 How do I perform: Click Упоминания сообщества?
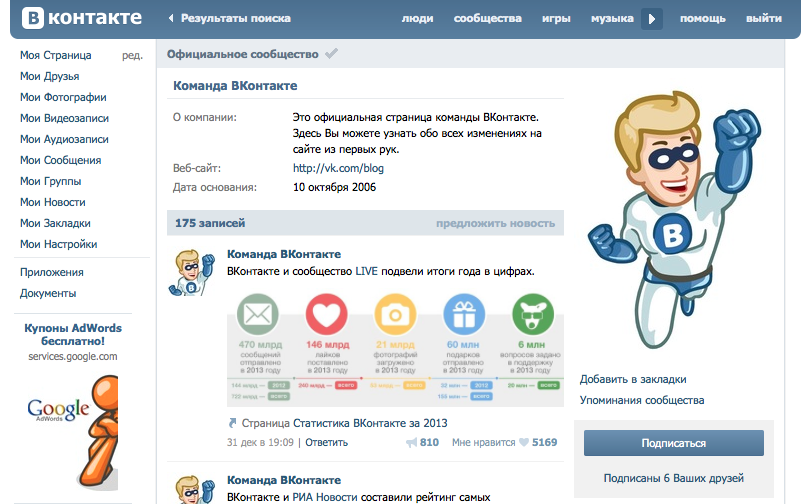(642, 400)
